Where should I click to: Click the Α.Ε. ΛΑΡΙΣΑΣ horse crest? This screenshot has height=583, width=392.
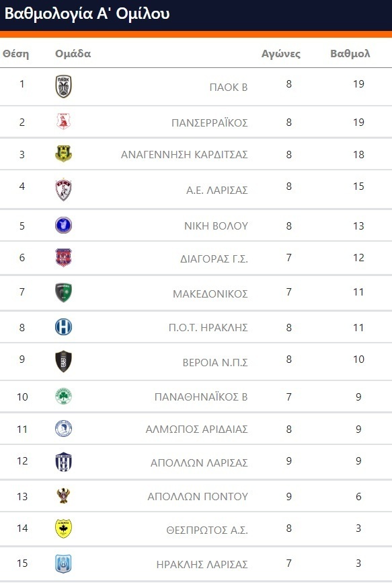click(63, 190)
